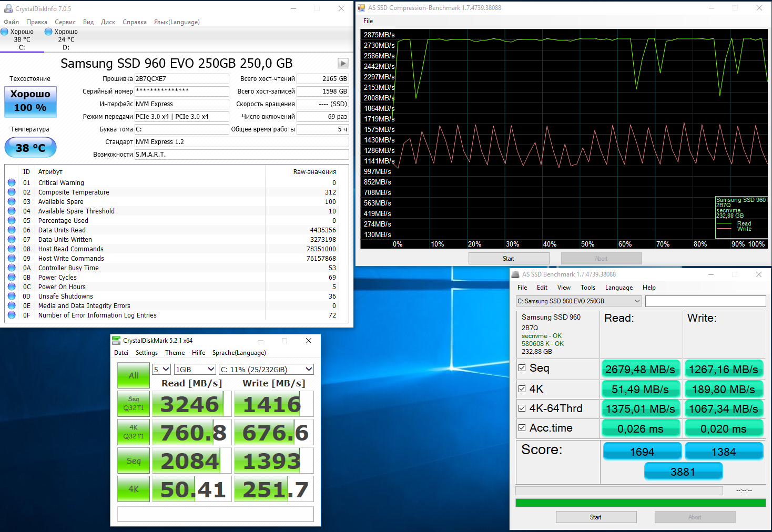Click the 4K-64Thrd write result 1067,34 MB/s
772x532 pixels.
click(724, 408)
